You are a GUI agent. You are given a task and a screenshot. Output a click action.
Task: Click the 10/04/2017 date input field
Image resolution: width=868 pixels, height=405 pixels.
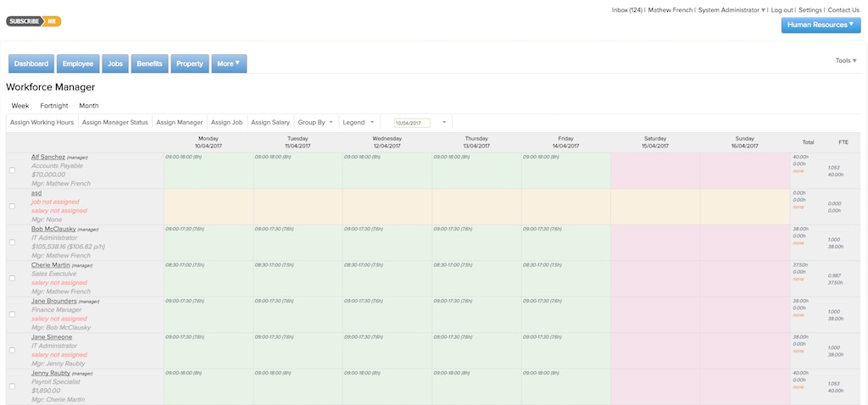click(412, 123)
